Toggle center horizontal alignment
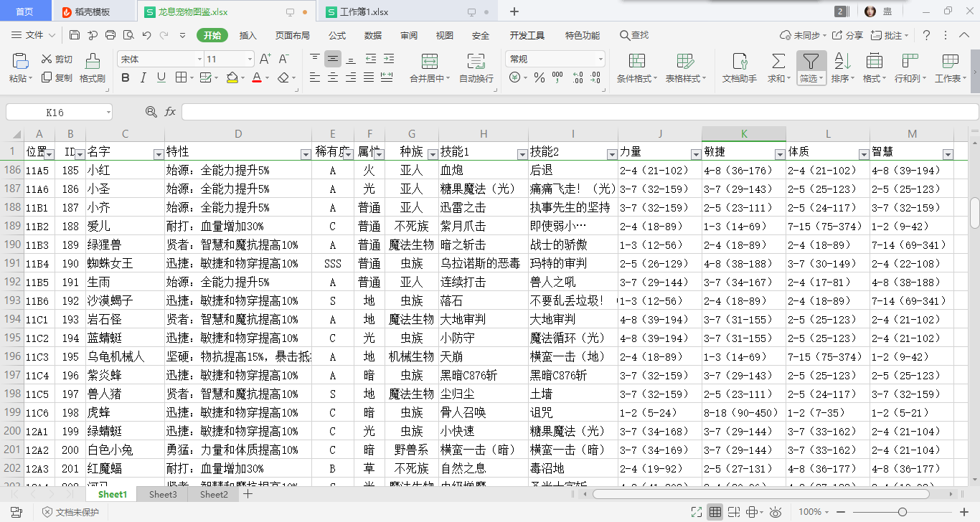The width and height of the screenshot is (980, 522). point(333,77)
